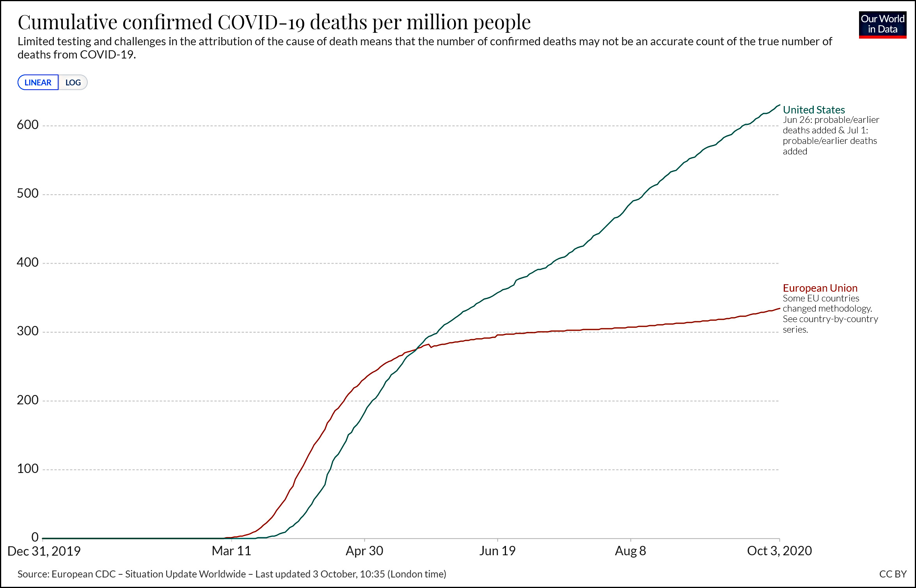
Task: Click the 300 y-axis label
Action: [28, 331]
